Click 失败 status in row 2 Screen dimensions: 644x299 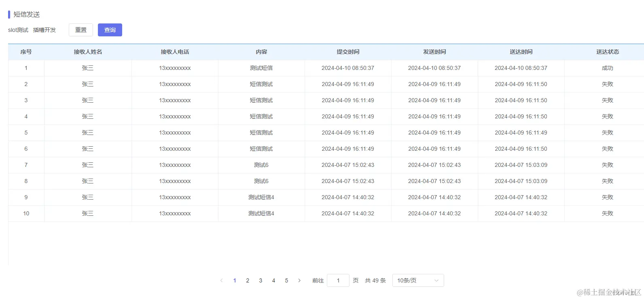click(608, 84)
